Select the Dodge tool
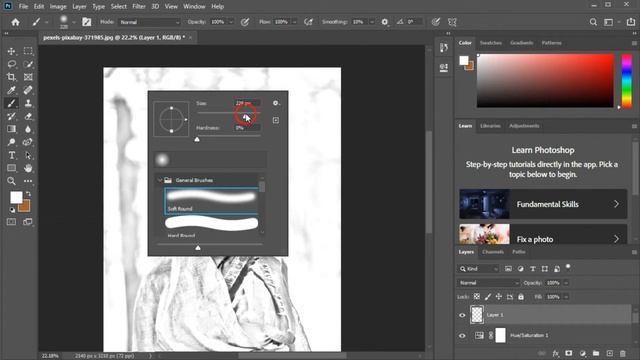Viewport: 640px width, 360px height. [x=11, y=142]
